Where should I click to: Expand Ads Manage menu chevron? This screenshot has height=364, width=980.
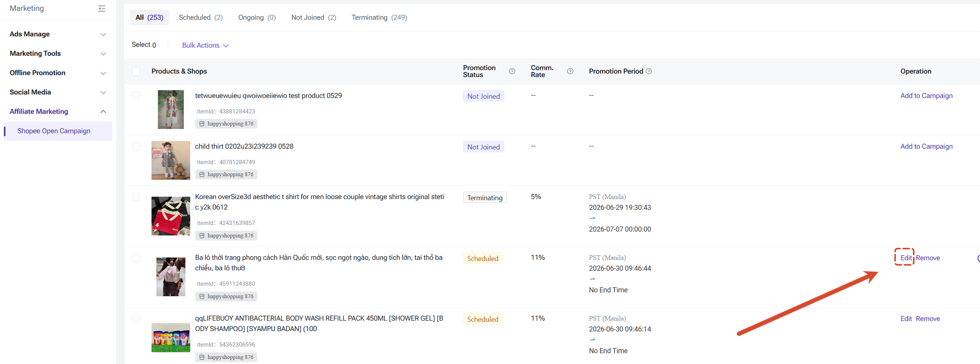pyautogui.click(x=103, y=34)
